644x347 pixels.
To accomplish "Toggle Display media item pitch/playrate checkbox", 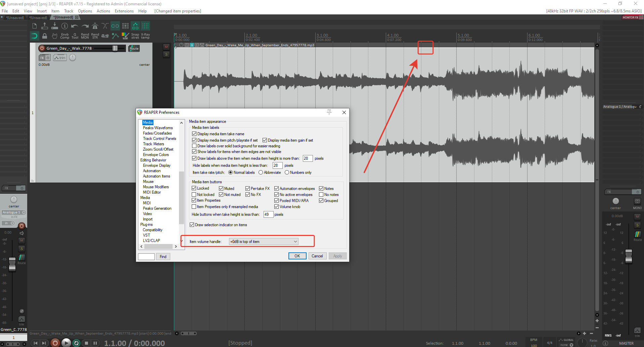I will (194, 140).
